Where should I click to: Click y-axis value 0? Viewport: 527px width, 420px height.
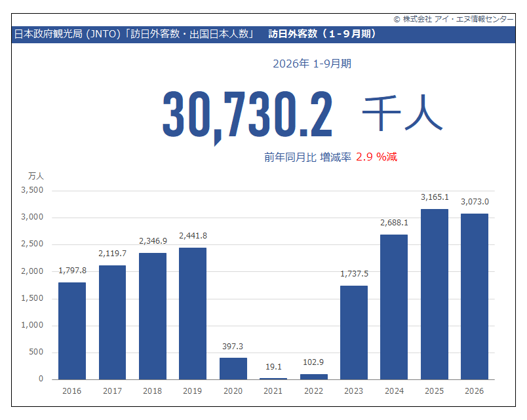pos(41,379)
